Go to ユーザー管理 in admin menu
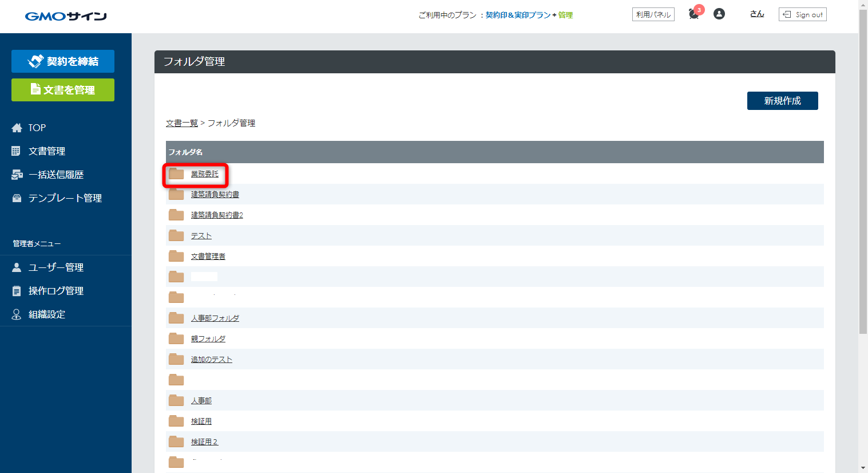Viewport: 868px width, 473px height. click(x=56, y=267)
